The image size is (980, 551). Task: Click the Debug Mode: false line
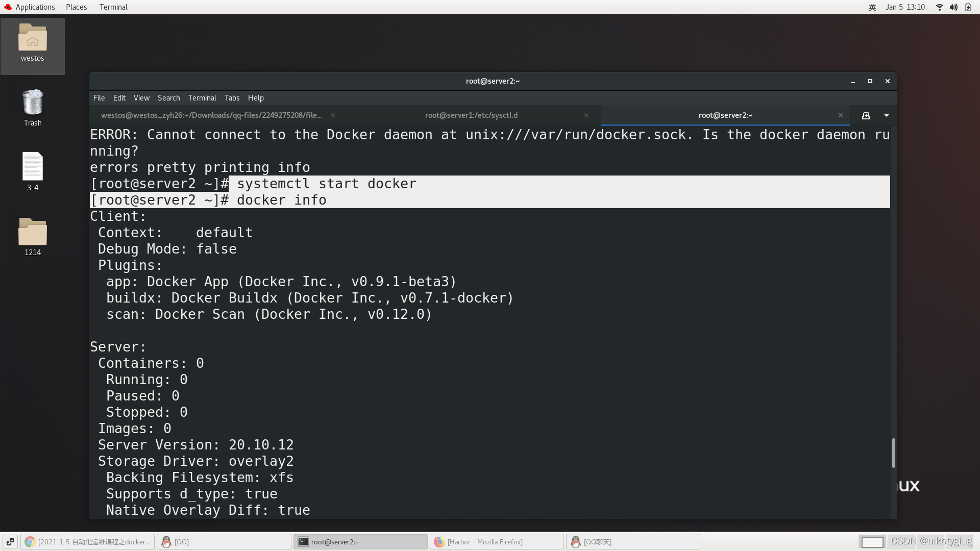click(167, 249)
